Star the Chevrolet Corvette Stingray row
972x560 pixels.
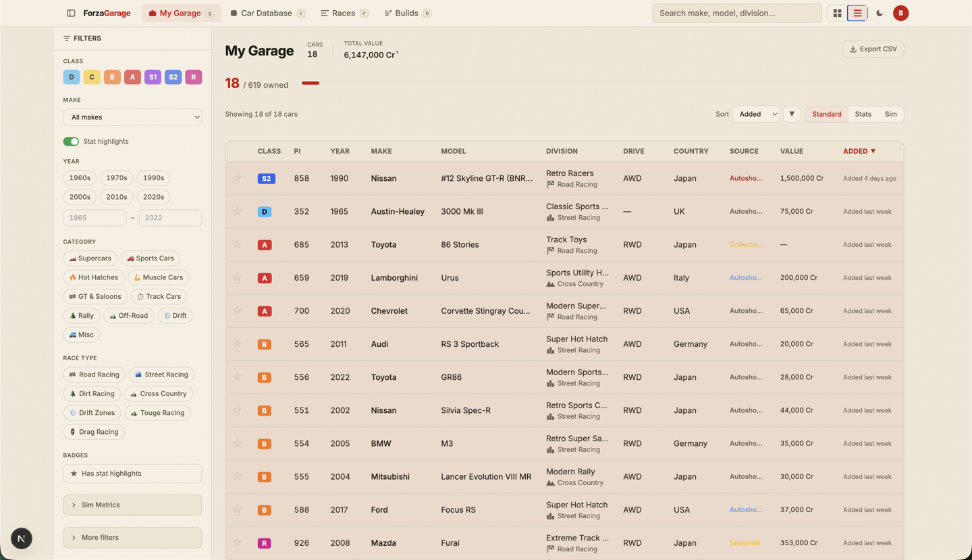[x=237, y=310]
